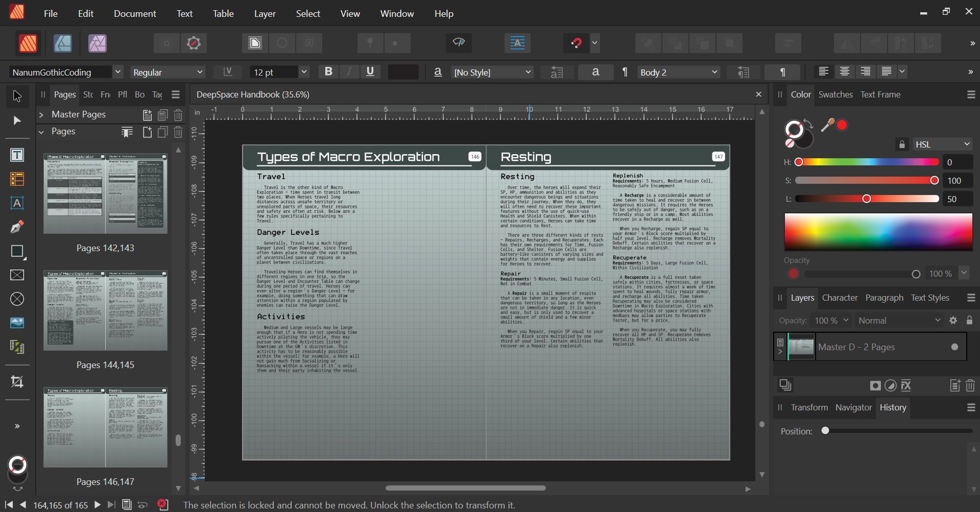The image size is (980, 512).
Task: Select the Move tool arrow
Action: click(x=17, y=96)
